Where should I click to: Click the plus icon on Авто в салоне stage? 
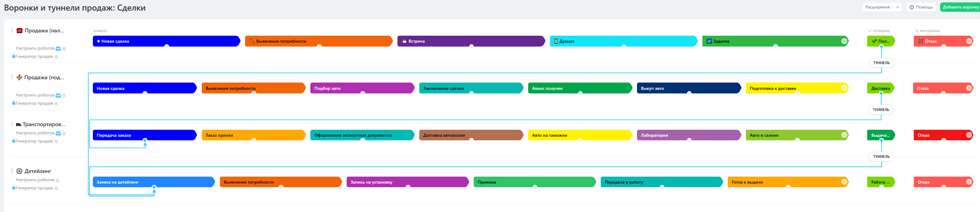click(x=844, y=135)
